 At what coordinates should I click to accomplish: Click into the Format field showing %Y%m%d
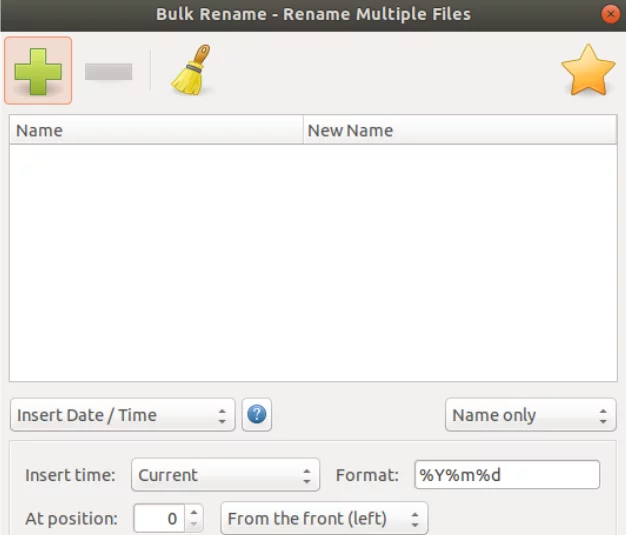[x=507, y=475]
